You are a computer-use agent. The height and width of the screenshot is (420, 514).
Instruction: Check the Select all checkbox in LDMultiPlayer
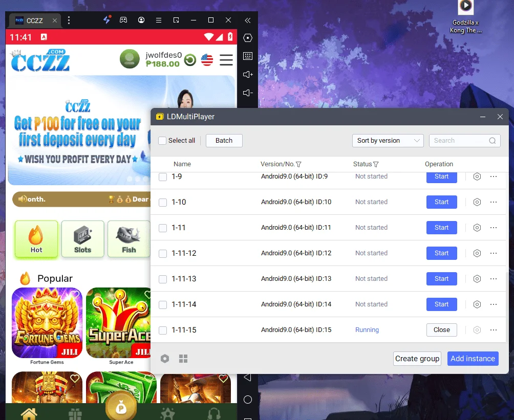coord(162,141)
